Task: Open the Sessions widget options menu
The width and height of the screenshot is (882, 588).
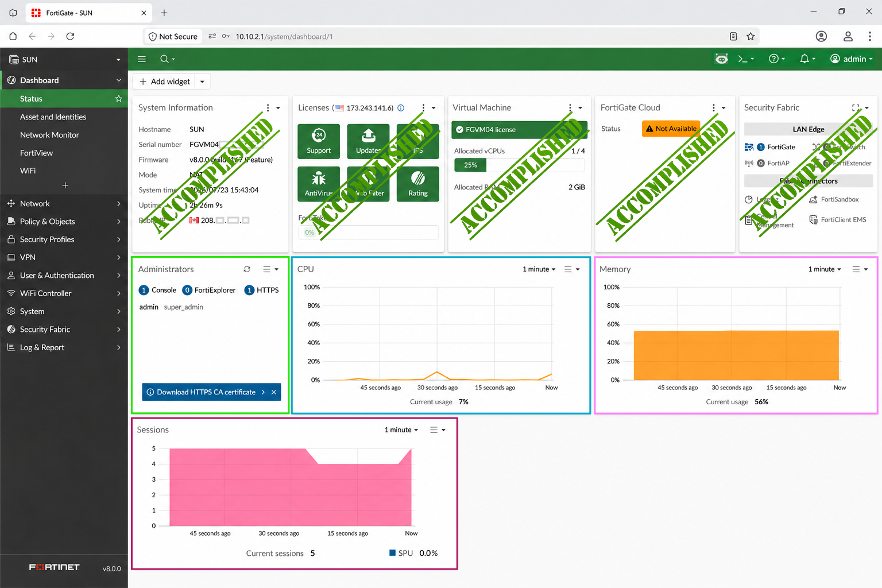Action: 438,430
